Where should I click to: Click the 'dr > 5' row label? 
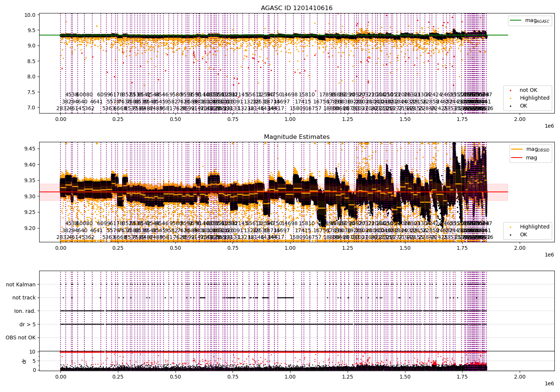tap(28, 324)
